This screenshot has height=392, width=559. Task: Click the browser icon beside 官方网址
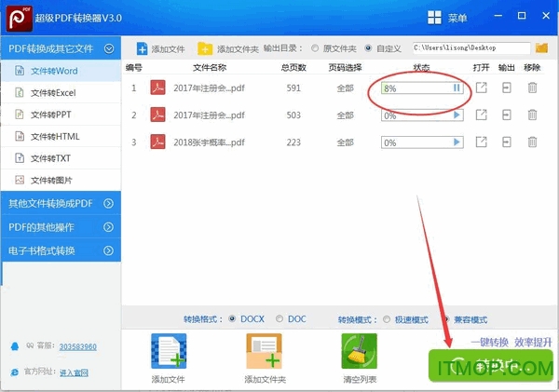tap(15, 372)
